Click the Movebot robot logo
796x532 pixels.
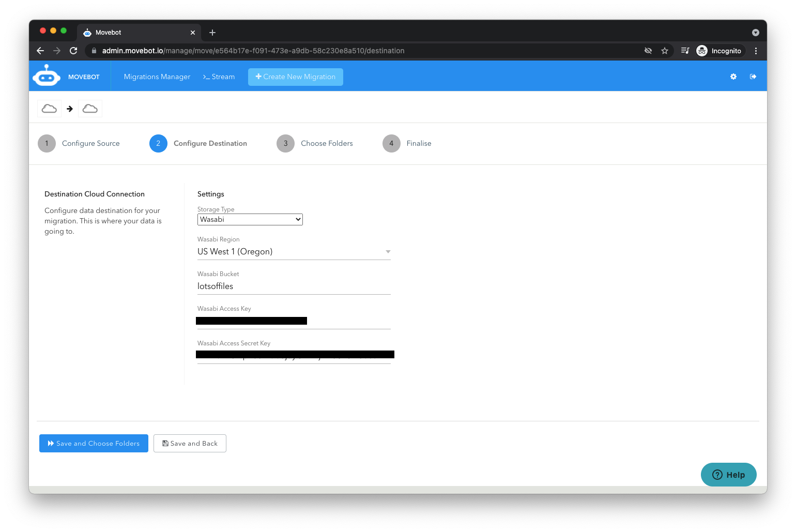(x=47, y=75)
